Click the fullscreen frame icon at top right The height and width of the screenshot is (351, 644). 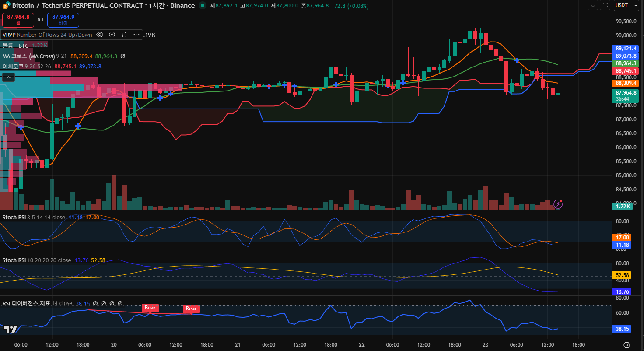click(605, 5)
